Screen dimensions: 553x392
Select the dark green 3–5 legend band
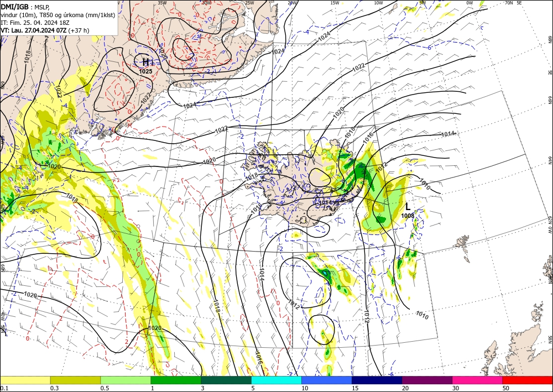(226, 380)
